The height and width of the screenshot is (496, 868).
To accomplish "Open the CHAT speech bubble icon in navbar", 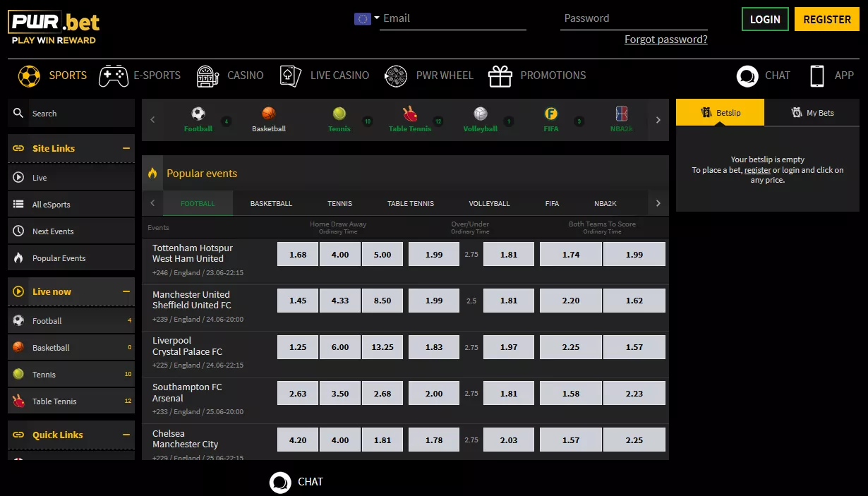I will tap(747, 75).
